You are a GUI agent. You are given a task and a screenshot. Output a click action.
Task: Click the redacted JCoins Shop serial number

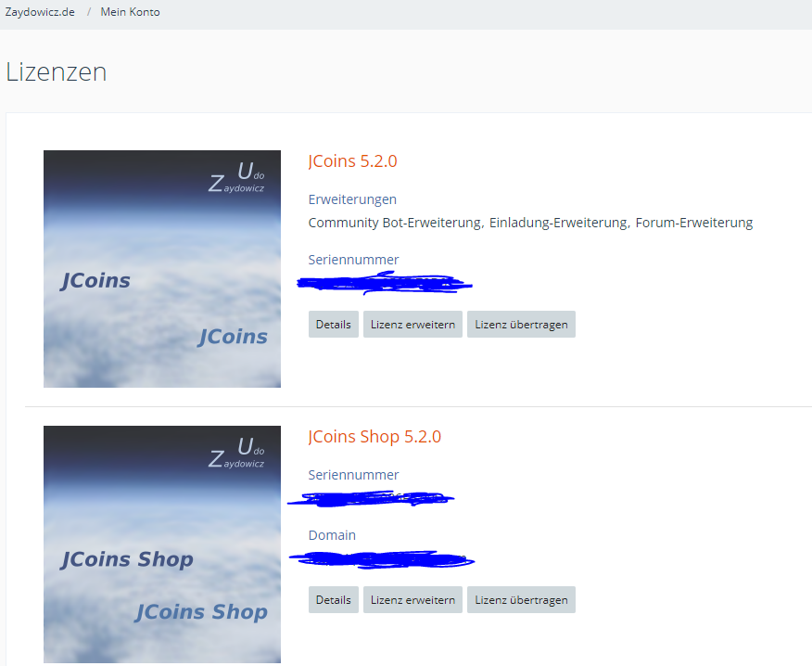(371, 499)
